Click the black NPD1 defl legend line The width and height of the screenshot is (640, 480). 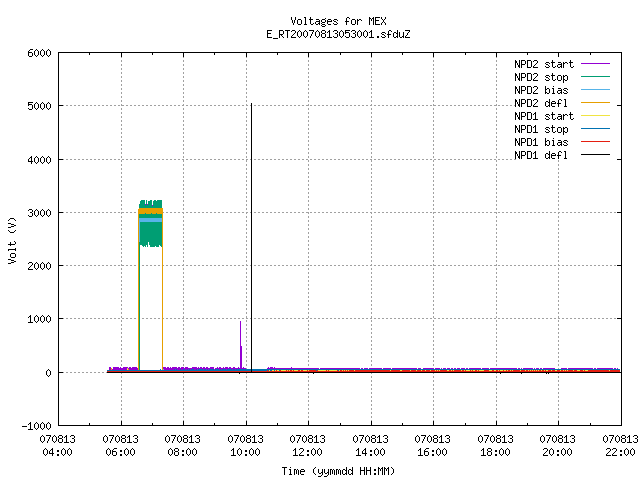[596, 155]
